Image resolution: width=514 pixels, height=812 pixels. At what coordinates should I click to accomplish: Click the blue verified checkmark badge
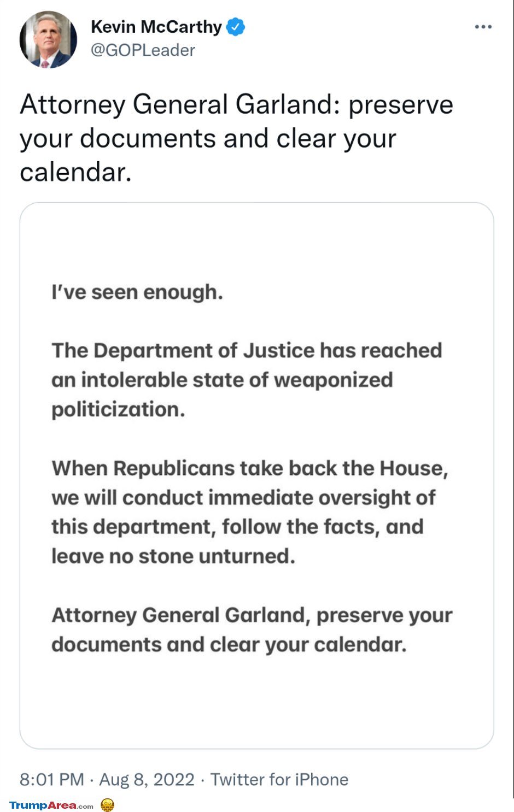pos(236,27)
